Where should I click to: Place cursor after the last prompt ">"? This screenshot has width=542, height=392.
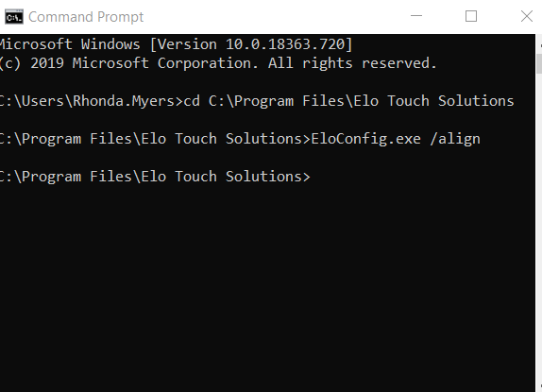click(x=314, y=177)
